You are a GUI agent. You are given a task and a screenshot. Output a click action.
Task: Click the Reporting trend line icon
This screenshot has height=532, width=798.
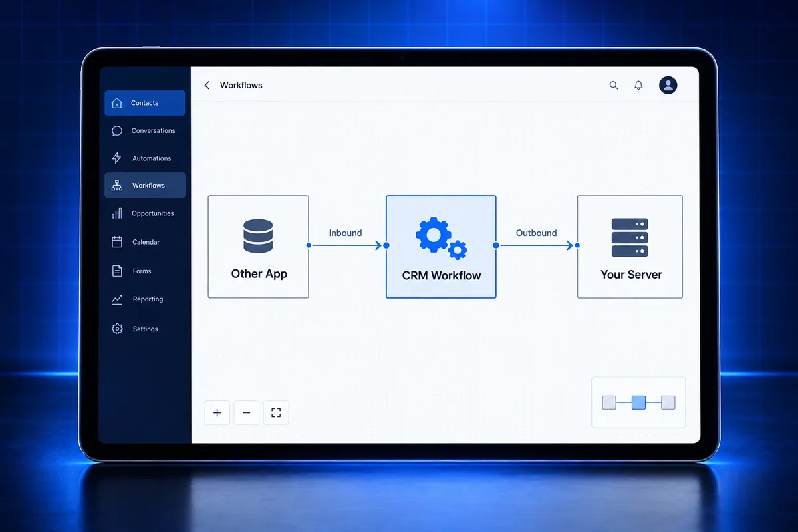click(117, 299)
